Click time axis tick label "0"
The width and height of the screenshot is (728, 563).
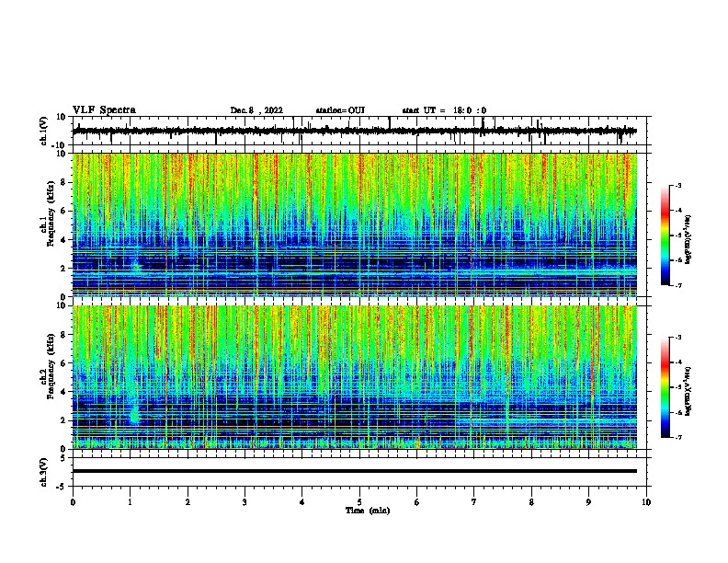(73, 502)
